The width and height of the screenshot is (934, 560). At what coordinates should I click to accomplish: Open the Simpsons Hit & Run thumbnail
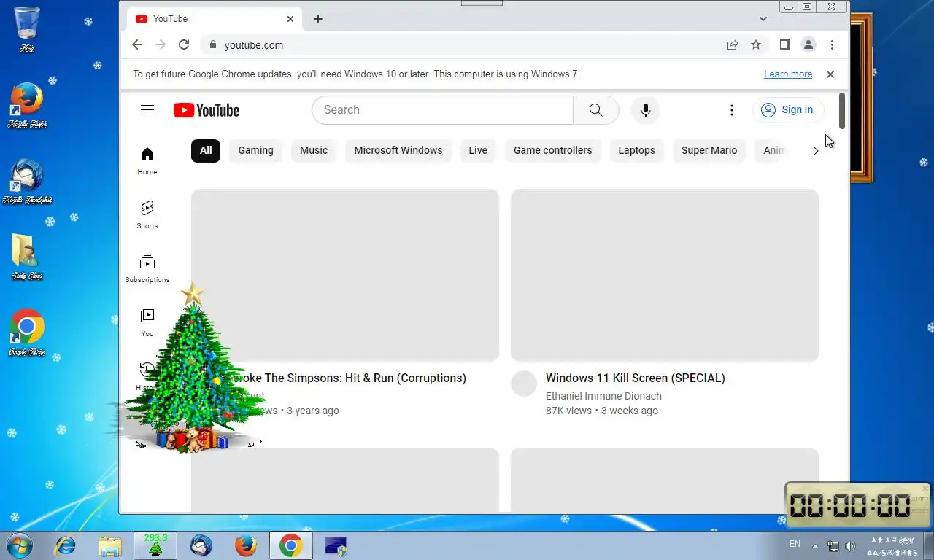coord(345,276)
